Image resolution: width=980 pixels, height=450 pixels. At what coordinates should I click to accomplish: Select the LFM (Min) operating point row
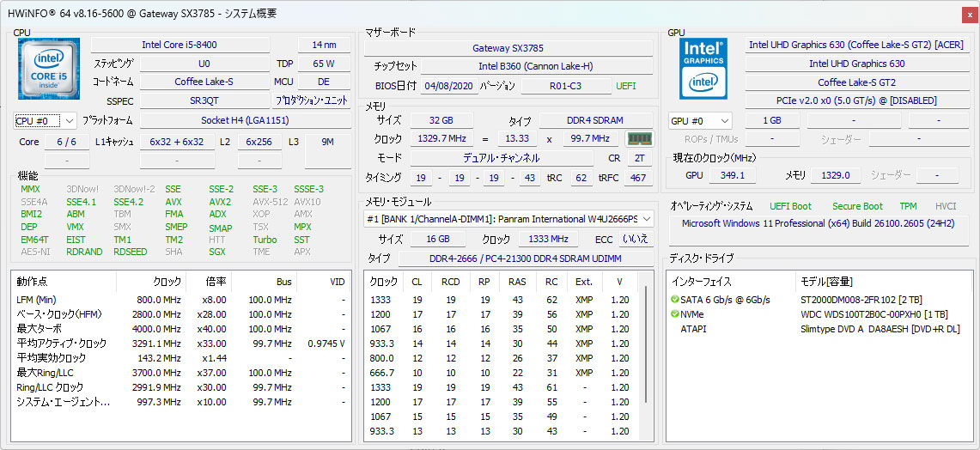tap(181, 300)
